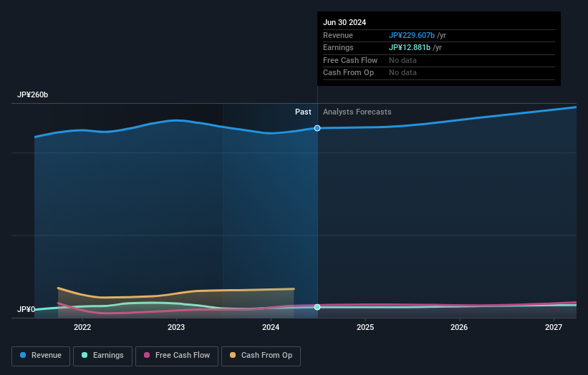
Task: Click the orange Cash From Op legend dot
Action: pyautogui.click(x=233, y=355)
